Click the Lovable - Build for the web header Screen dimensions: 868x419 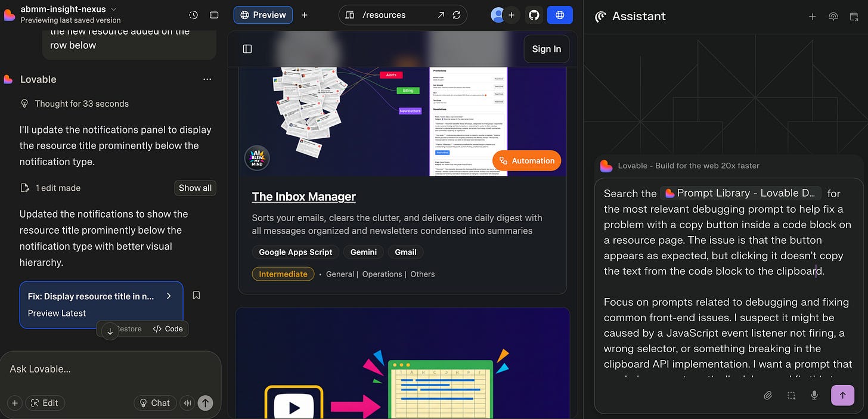[689, 166]
